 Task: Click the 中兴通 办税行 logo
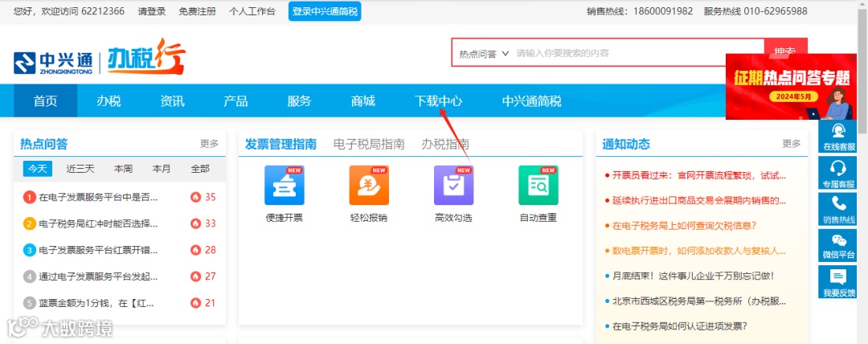tap(100, 57)
